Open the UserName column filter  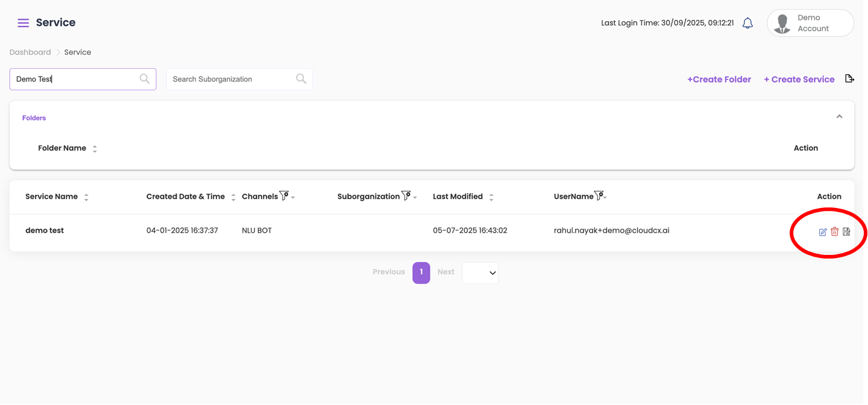pos(599,196)
